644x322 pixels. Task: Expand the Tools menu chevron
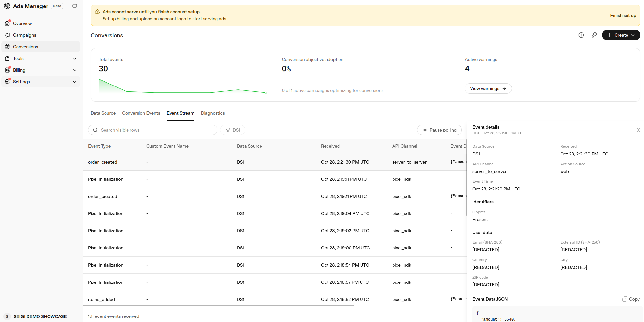[75, 58]
